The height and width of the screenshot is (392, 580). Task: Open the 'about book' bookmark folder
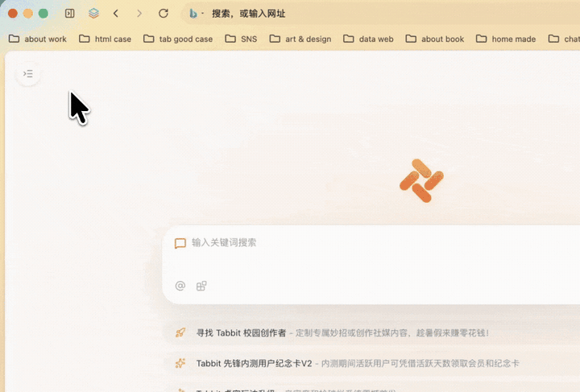(435, 39)
